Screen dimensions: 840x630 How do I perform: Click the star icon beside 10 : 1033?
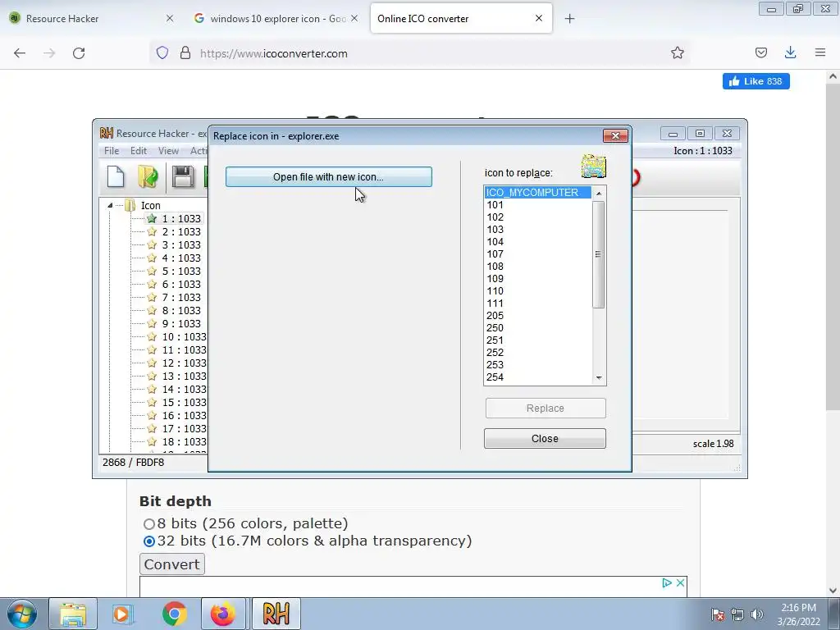(x=152, y=337)
